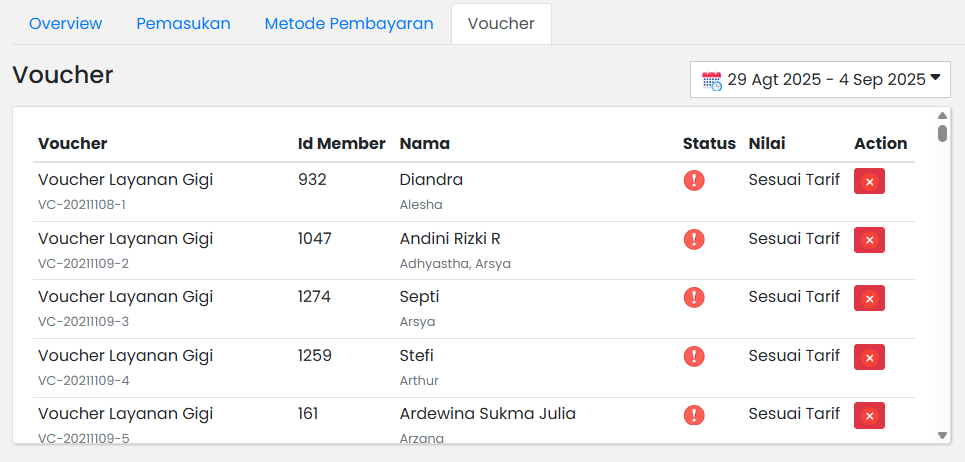Viewport: 965px width, 462px height.
Task: Click the scrollbar up arrow
Action: pyautogui.click(x=942, y=115)
